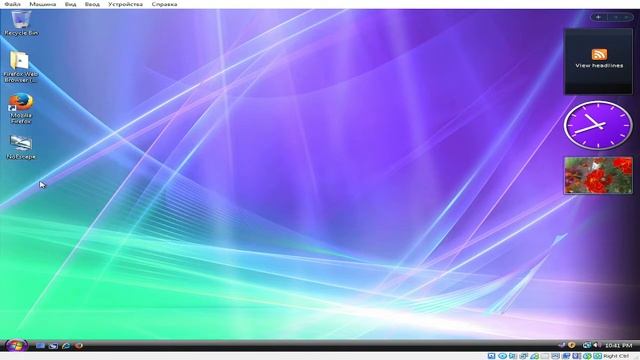This screenshot has width=640, height=360.
Task: Click VirtualBox keyboard capture indicator
Action: [x=598, y=356]
